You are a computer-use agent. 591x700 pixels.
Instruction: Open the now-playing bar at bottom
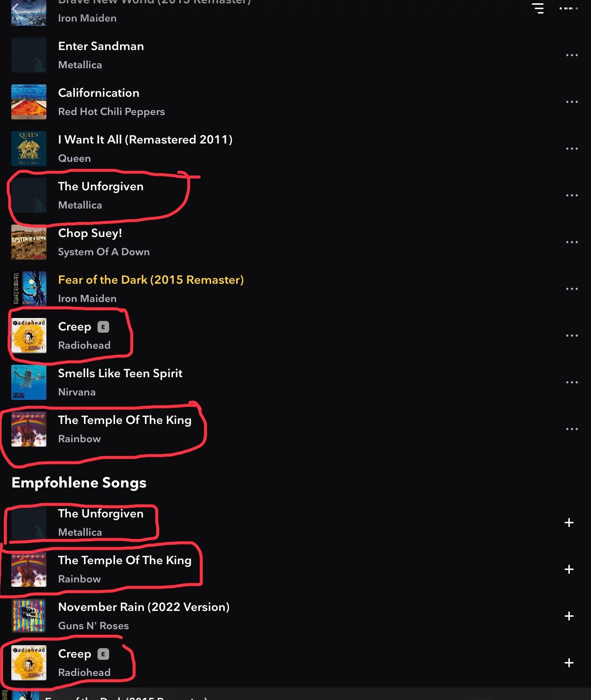295,694
